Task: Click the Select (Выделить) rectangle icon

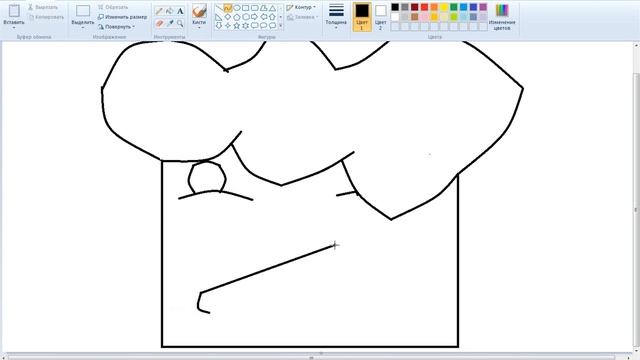Action: point(83,11)
